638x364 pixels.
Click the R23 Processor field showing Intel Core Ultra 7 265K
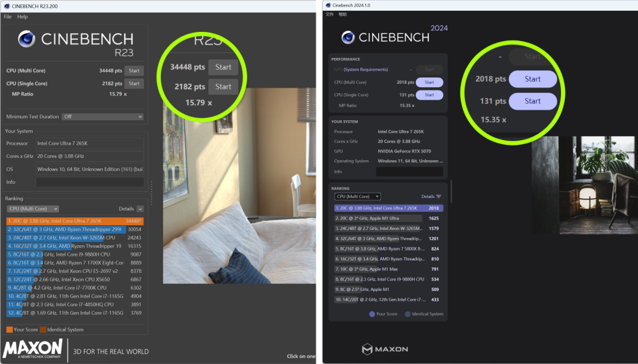click(90, 143)
